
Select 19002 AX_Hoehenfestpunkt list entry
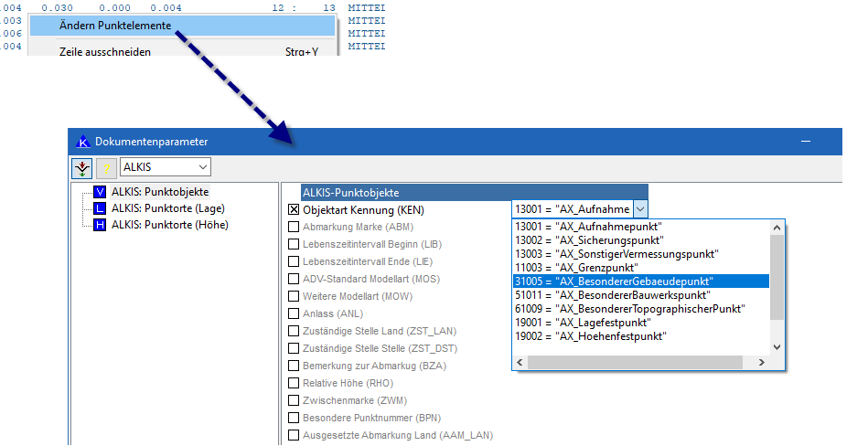click(x=589, y=336)
